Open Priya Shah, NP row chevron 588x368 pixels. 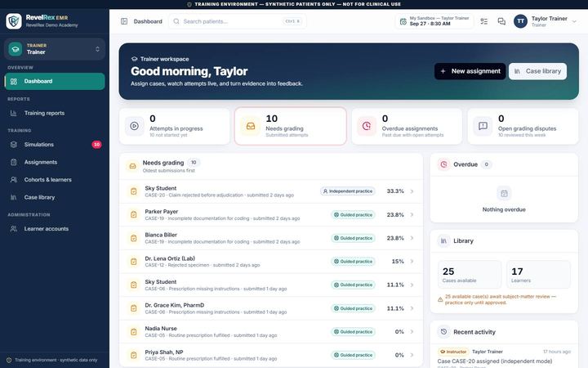412,355
